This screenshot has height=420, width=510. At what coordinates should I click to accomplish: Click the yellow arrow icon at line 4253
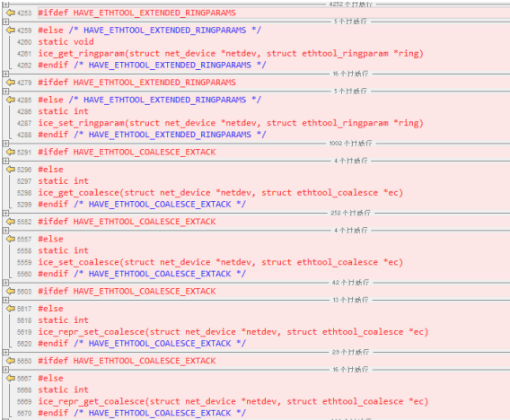click(11, 13)
